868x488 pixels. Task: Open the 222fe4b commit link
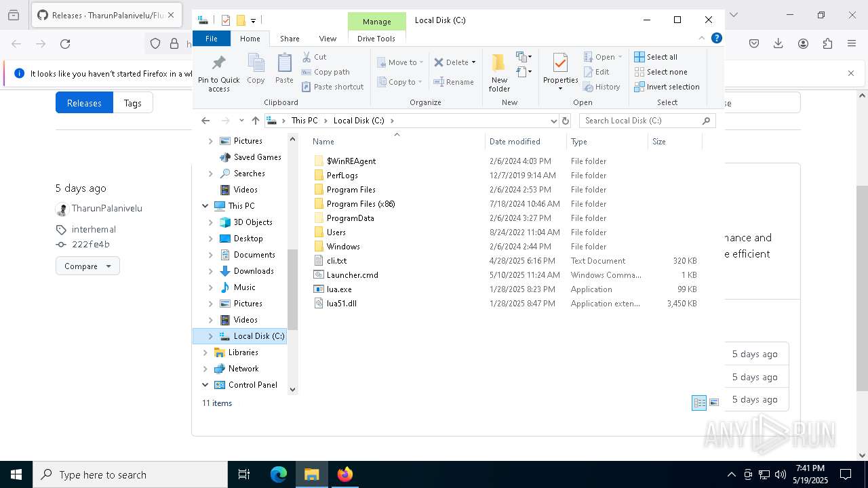(91, 245)
